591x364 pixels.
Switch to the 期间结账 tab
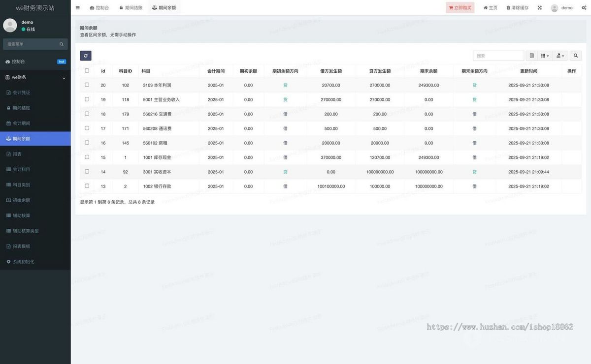[x=131, y=8]
